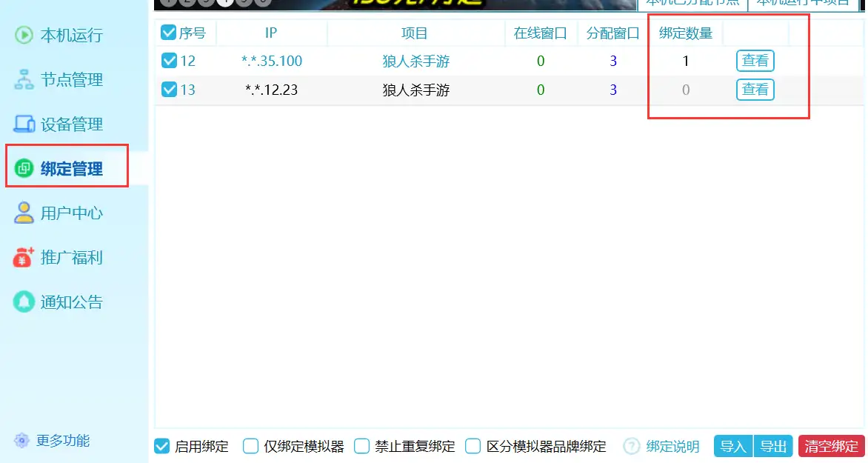This screenshot has height=463, width=868.
Task: Click the 绑定说明 question mark icon
Action: tap(632, 446)
